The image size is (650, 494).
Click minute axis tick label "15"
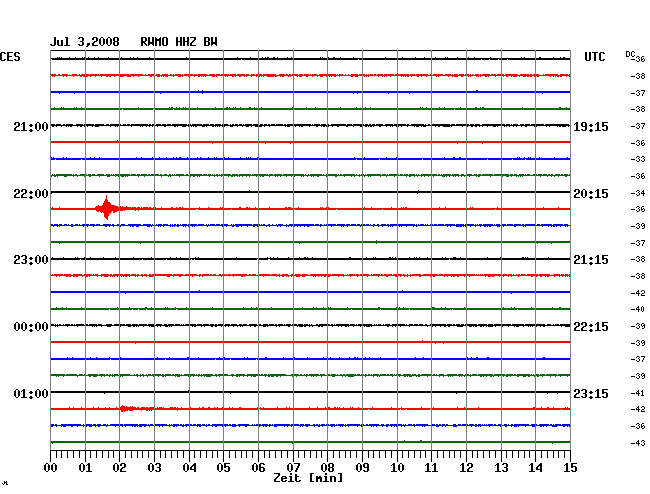pos(570,468)
